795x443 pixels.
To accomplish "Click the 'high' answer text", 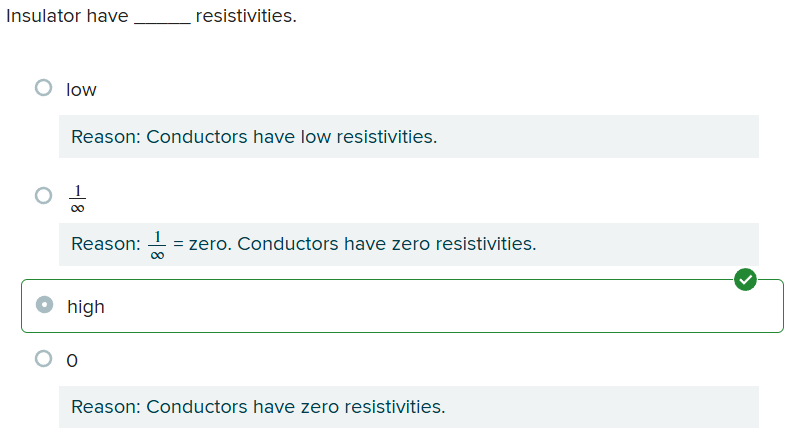I will (x=86, y=307).
